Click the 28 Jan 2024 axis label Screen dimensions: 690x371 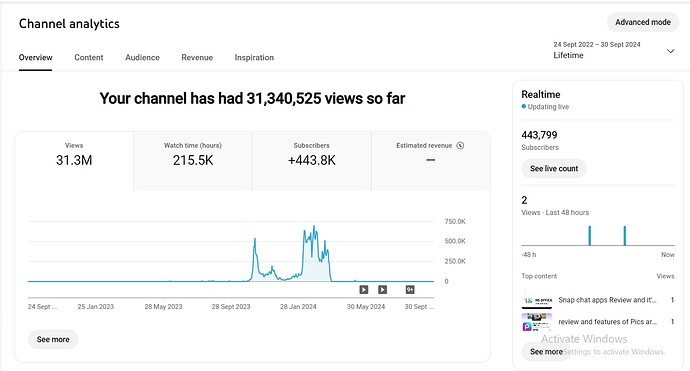click(298, 306)
